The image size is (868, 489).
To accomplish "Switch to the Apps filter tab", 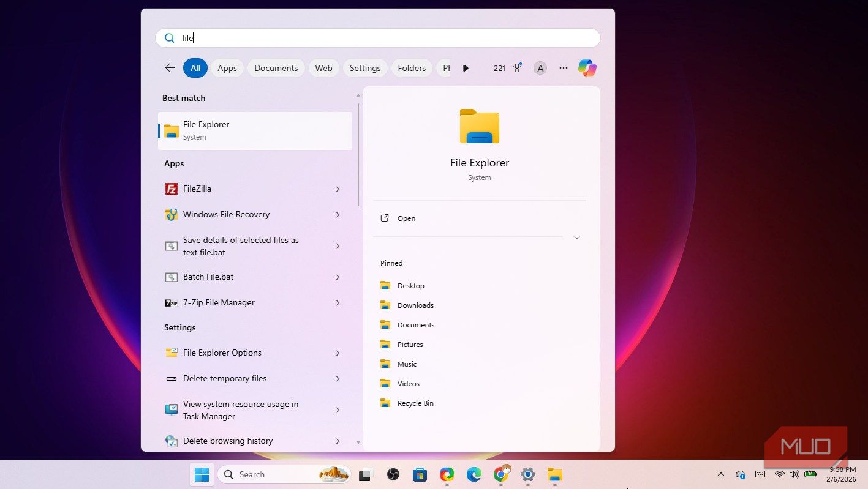I will [x=227, y=68].
